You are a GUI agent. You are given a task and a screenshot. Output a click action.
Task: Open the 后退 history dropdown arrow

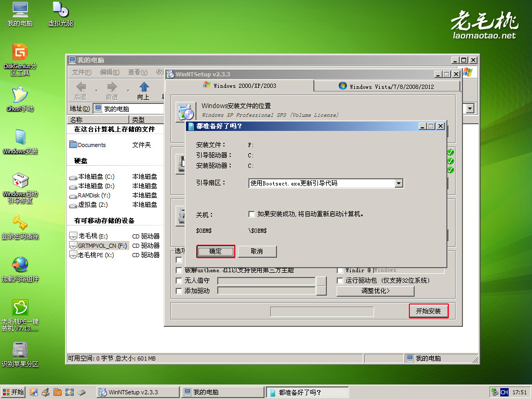96,90
